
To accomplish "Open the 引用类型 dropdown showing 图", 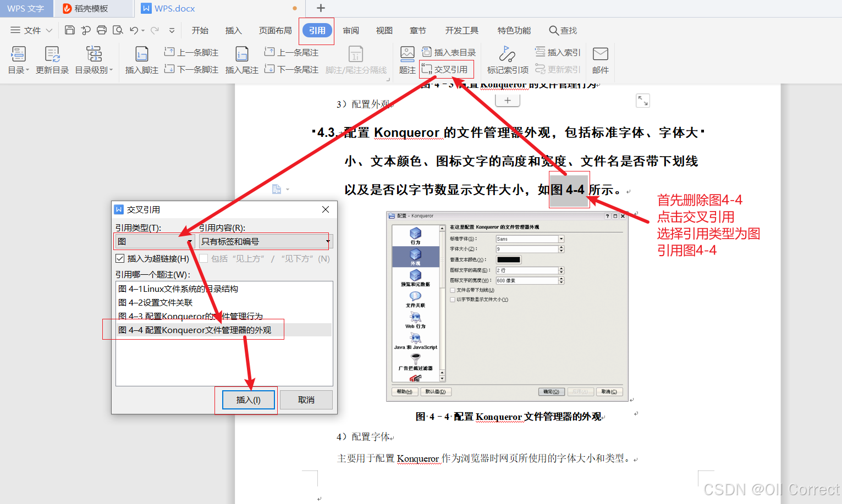I will (x=155, y=241).
